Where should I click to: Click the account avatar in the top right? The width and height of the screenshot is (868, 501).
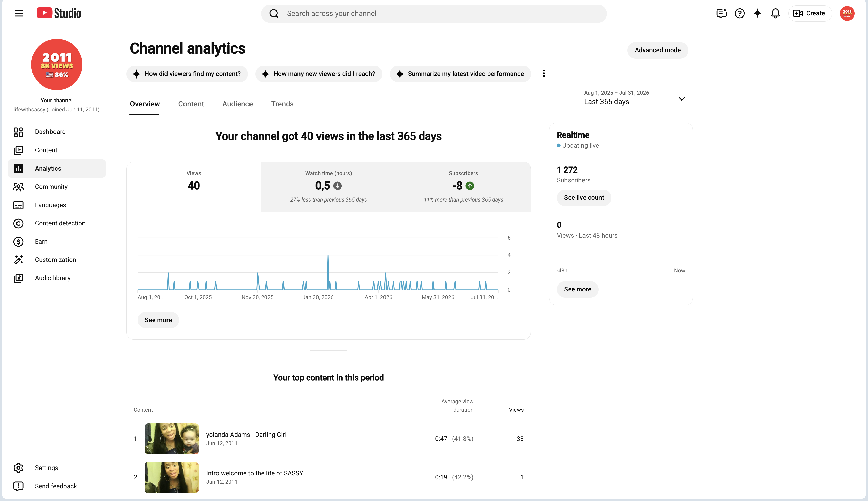coord(847,13)
